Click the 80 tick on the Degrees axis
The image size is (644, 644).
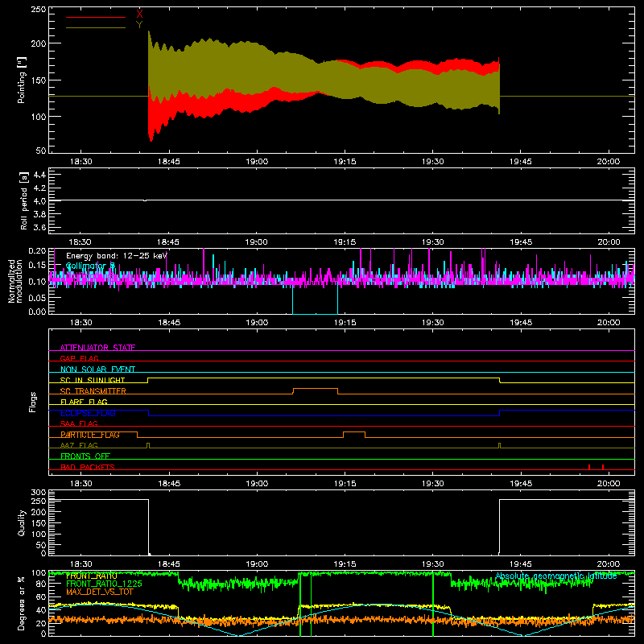pos(41,584)
